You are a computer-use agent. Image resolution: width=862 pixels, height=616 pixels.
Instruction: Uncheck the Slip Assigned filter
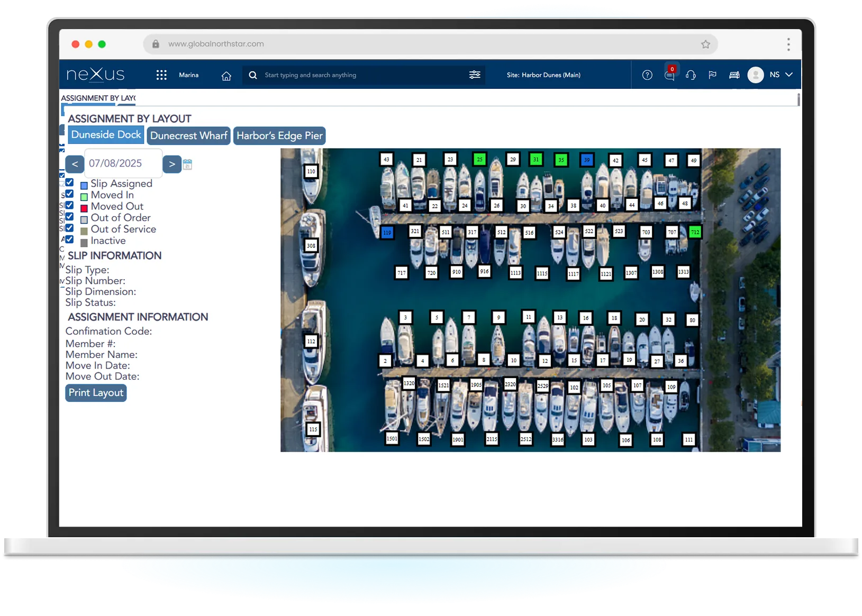pyautogui.click(x=69, y=183)
